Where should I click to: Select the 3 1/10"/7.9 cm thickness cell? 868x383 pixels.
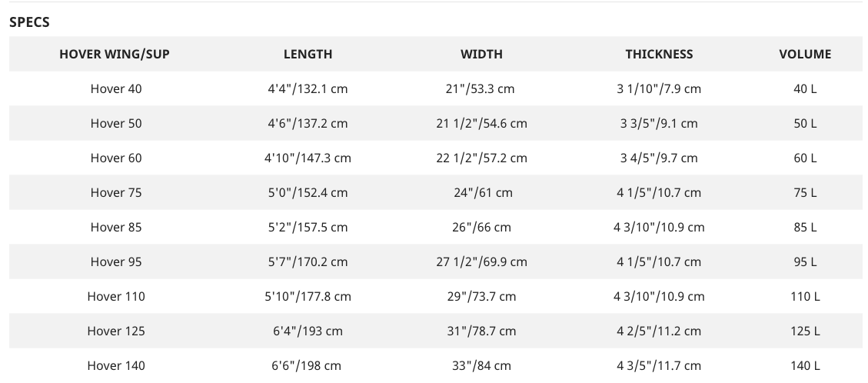pos(659,88)
